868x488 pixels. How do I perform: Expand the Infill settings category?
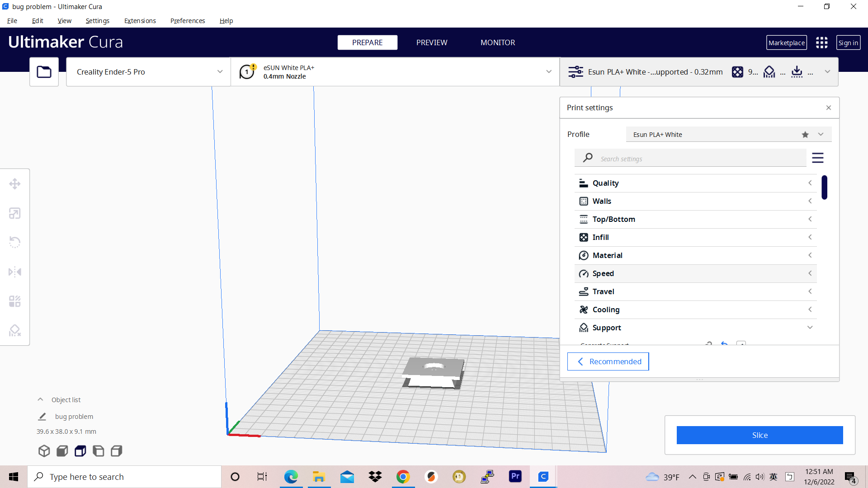695,237
